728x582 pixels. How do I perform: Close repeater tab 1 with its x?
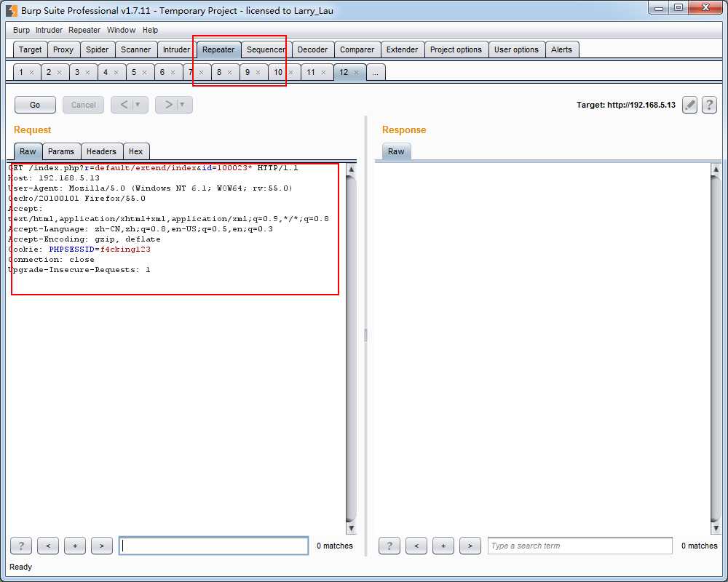(x=31, y=73)
